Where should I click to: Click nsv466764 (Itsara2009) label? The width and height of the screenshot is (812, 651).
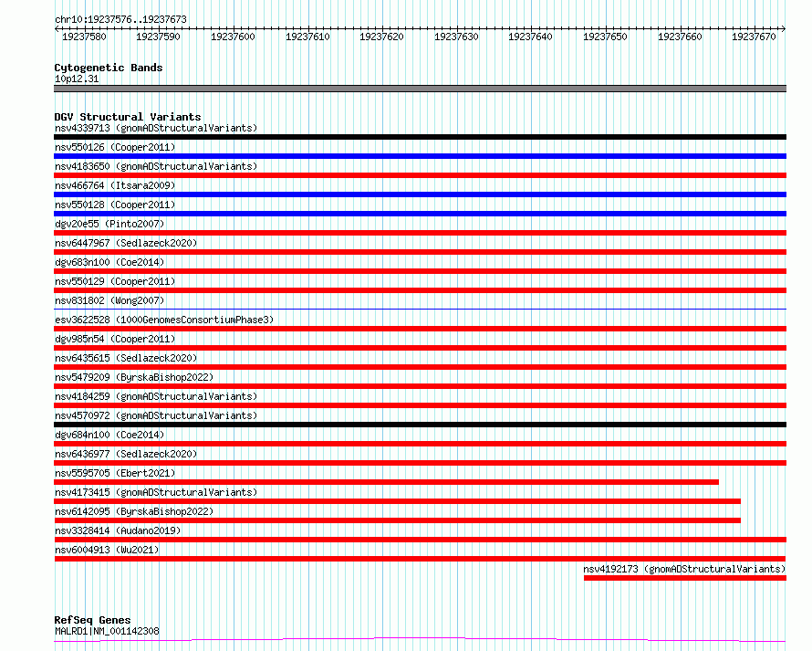coord(115,185)
